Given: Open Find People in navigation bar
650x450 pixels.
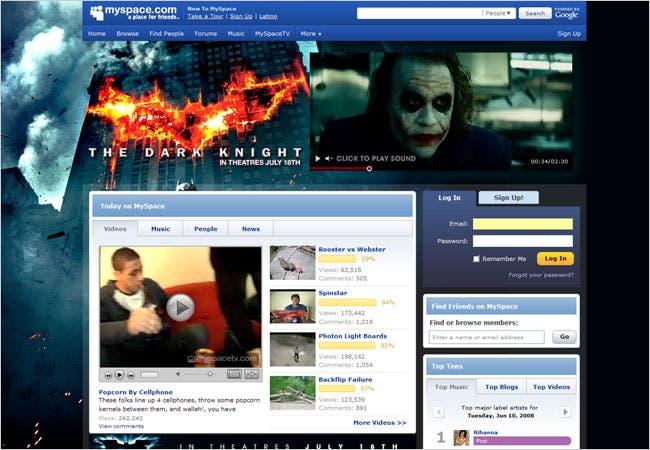Looking at the screenshot, I should pos(167,34).
